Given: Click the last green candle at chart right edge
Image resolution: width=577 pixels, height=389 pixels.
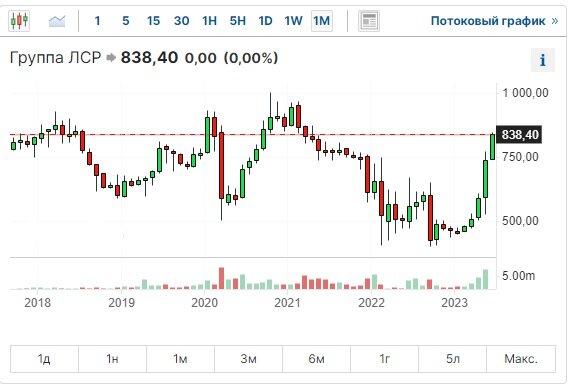Looking at the screenshot, I should tap(492, 147).
